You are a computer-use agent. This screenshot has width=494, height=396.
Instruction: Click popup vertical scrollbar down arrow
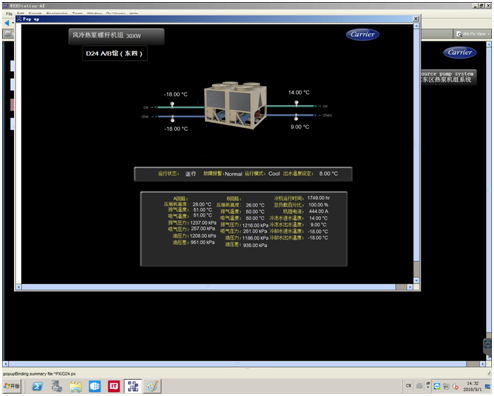416,280
